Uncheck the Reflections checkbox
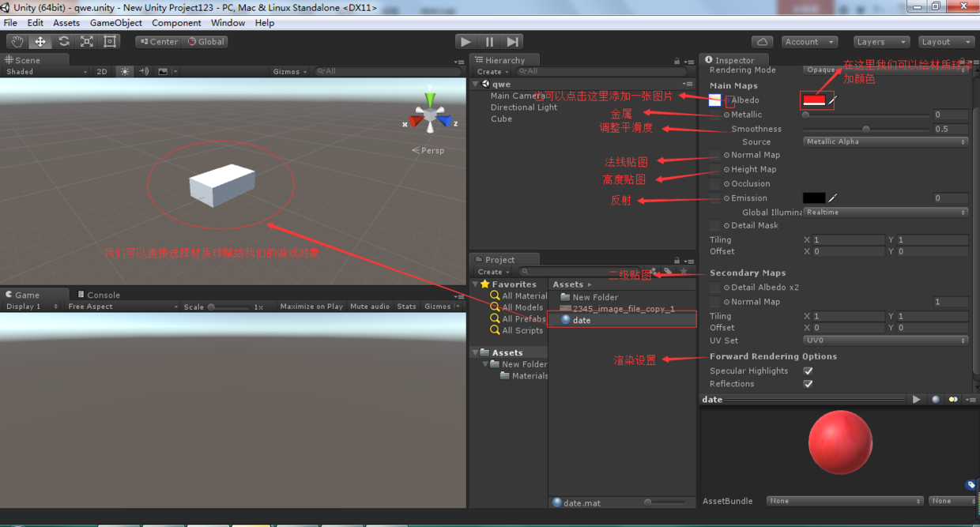 pyautogui.click(x=808, y=384)
